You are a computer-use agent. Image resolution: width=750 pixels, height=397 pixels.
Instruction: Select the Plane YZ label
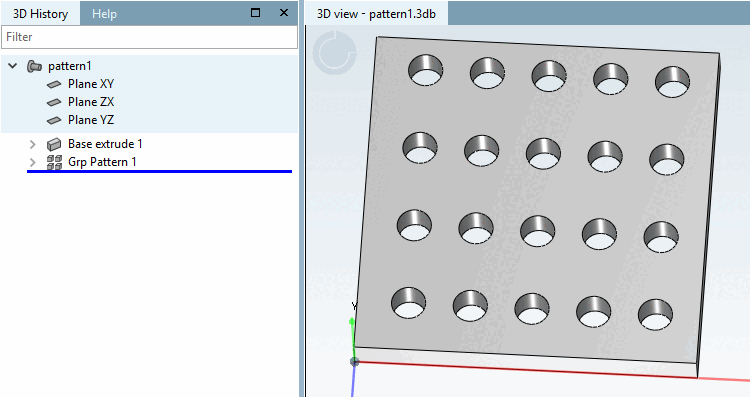pos(91,120)
